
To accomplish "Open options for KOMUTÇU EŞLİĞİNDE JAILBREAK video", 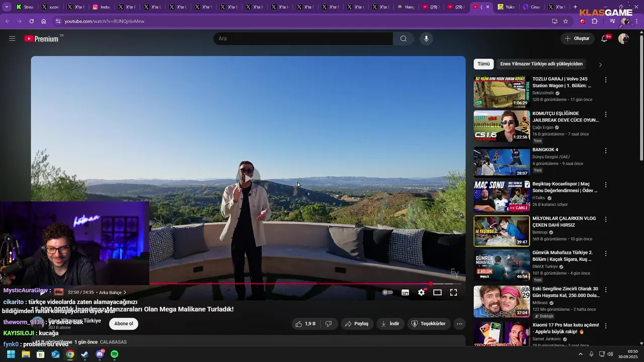I will point(606,115).
